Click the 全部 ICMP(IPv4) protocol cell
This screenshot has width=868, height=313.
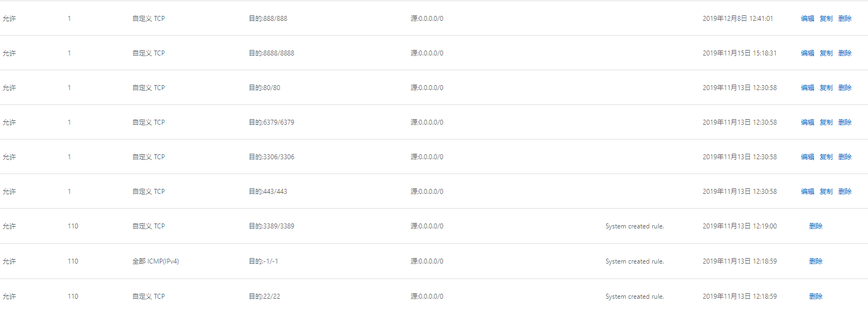pyautogui.click(x=155, y=261)
